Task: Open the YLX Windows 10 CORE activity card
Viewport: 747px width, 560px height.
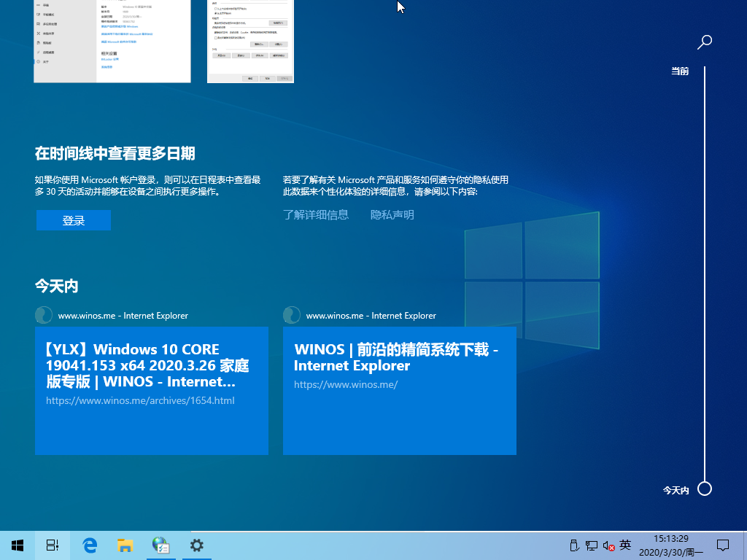Action: [152, 391]
